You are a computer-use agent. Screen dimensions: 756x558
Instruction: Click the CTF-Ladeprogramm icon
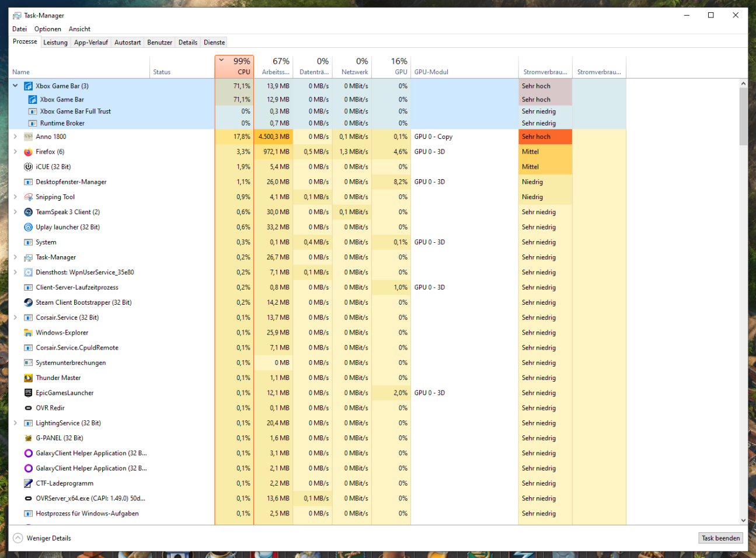tap(28, 483)
